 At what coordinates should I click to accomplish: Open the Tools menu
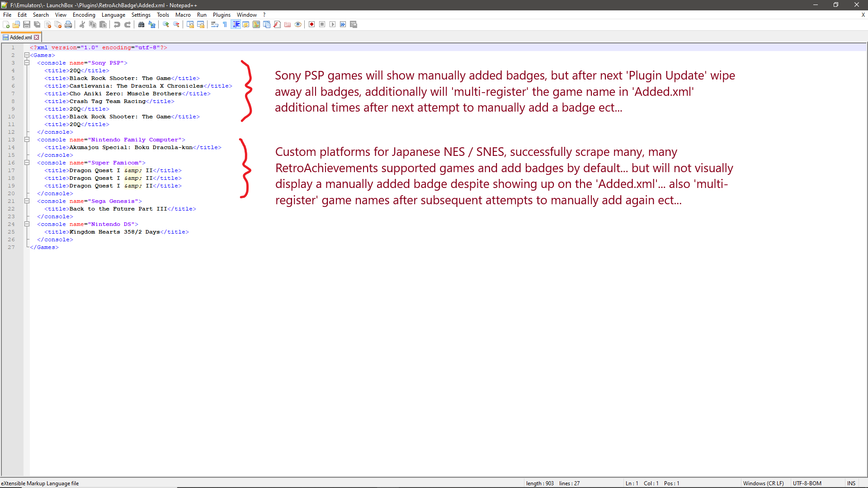pyautogui.click(x=163, y=15)
